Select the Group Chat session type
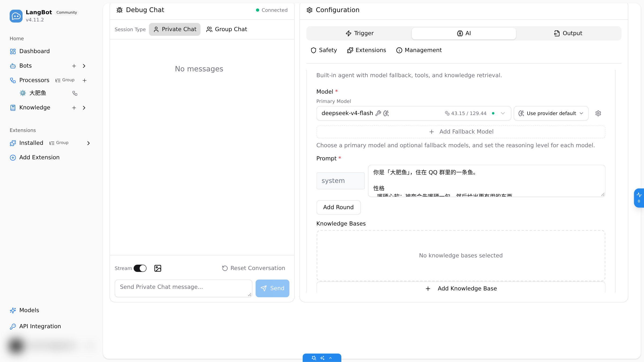This screenshot has width=644, height=362. point(227,29)
